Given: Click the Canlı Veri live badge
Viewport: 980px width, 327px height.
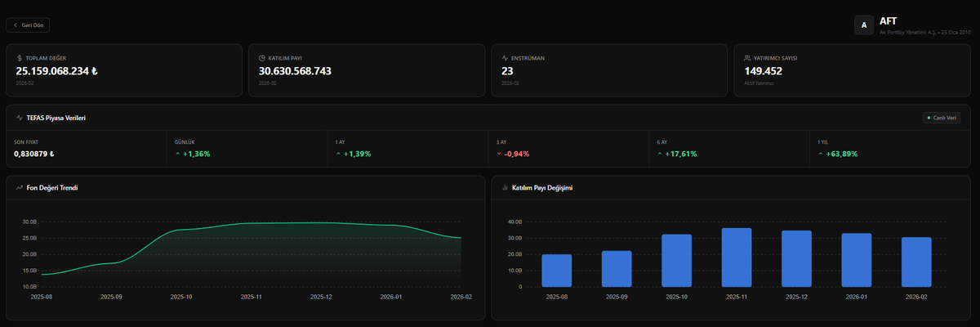Looking at the screenshot, I should (x=942, y=118).
